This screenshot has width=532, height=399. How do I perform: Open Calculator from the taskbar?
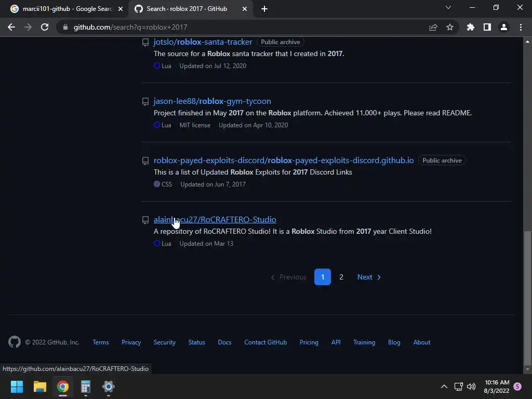[86, 387]
